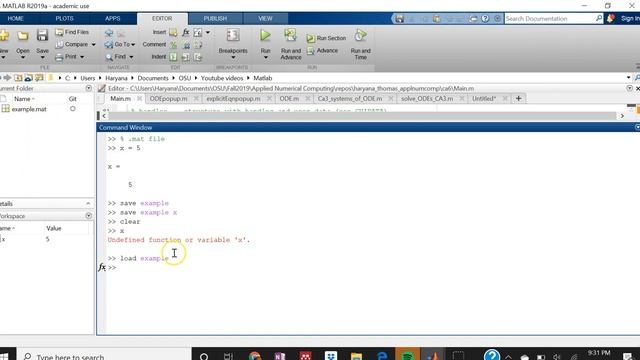This screenshot has width=640, height=360.
Task: Click the Run Section button
Action: click(326, 38)
